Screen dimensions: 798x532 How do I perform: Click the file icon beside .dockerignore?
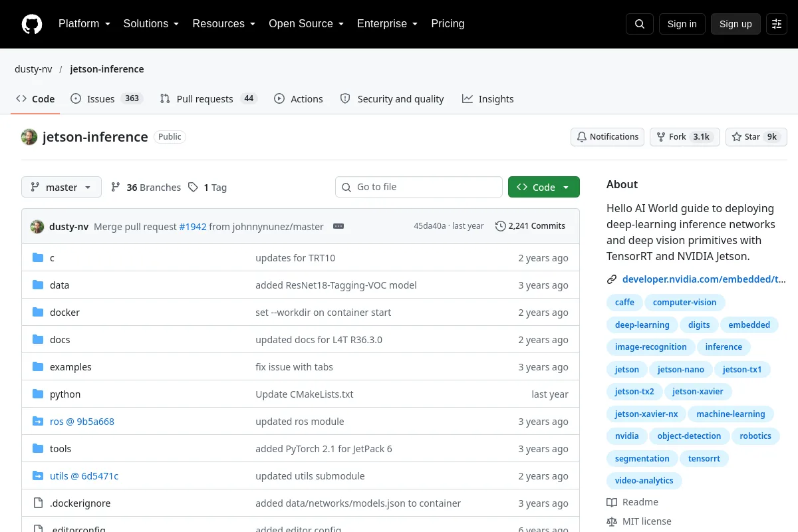tap(38, 503)
